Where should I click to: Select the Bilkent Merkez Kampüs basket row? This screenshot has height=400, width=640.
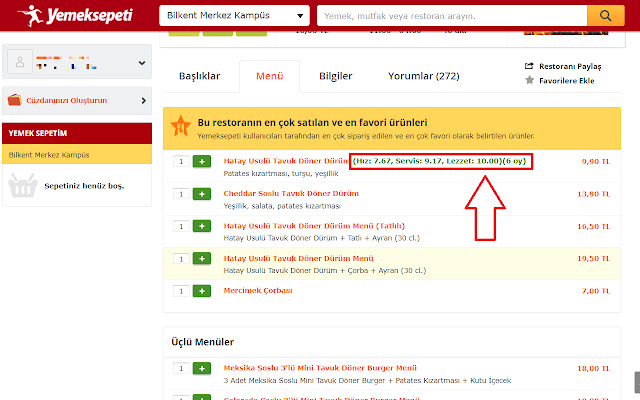coord(77,155)
